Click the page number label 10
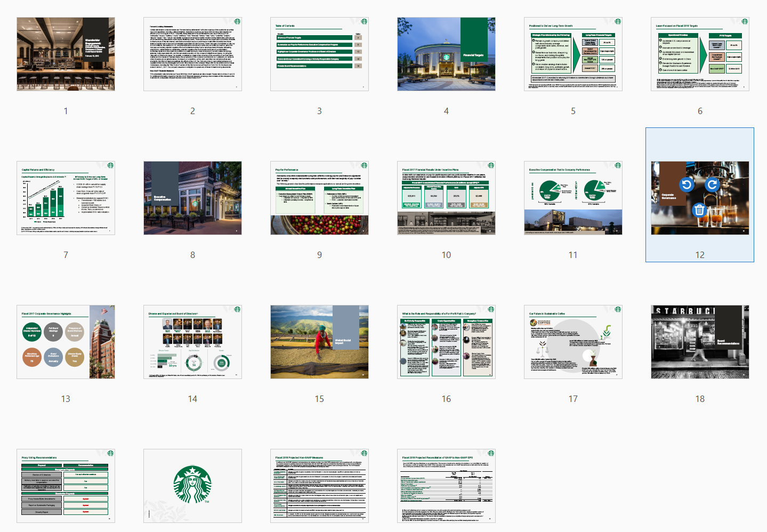The width and height of the screenshot is (767, 532). [x=446, y=255]
